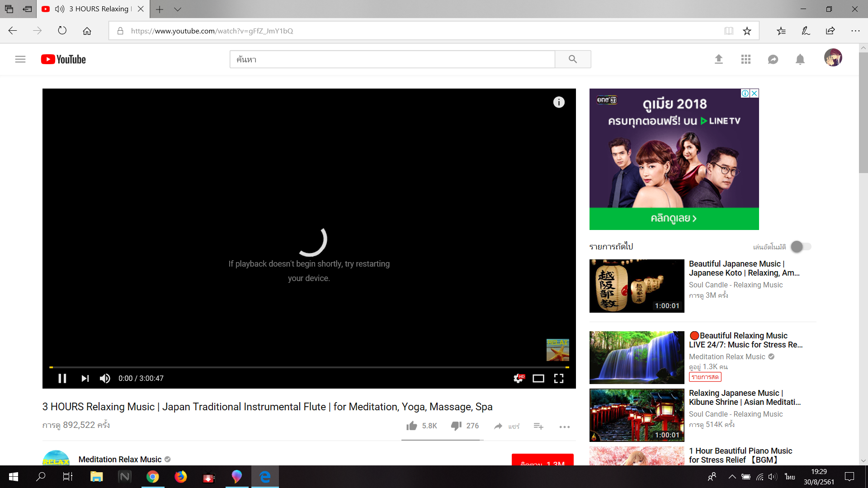Click the video progress bar
This screenshot has height=488, width=868.
click(309, 367)
